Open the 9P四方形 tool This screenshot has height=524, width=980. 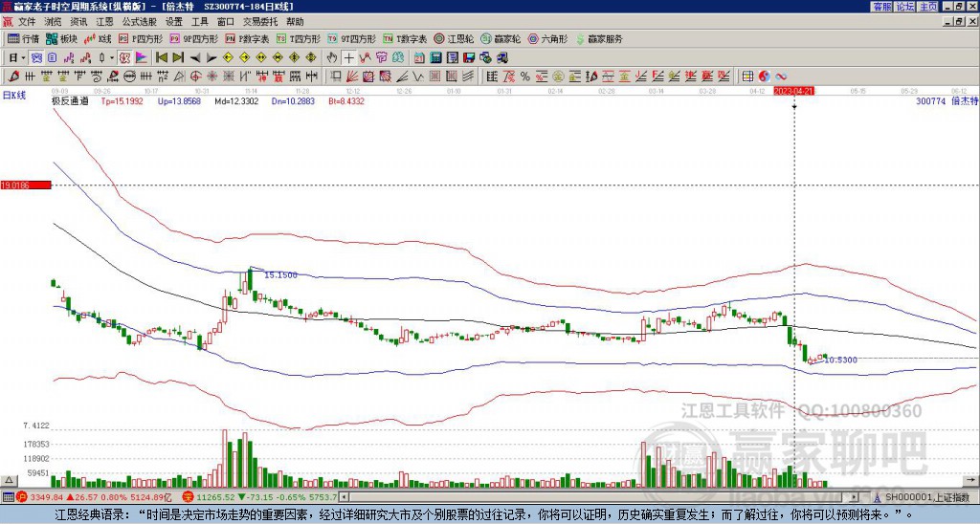point(193,38)
